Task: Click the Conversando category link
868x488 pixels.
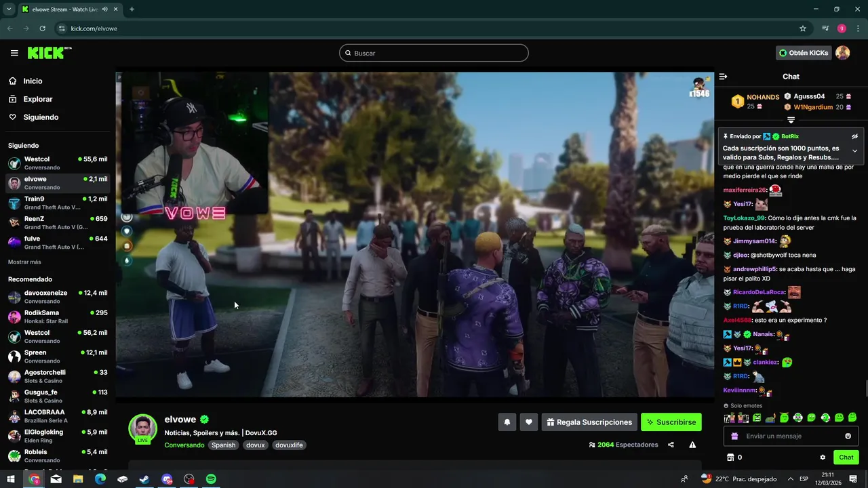Action: pos(184,445)
